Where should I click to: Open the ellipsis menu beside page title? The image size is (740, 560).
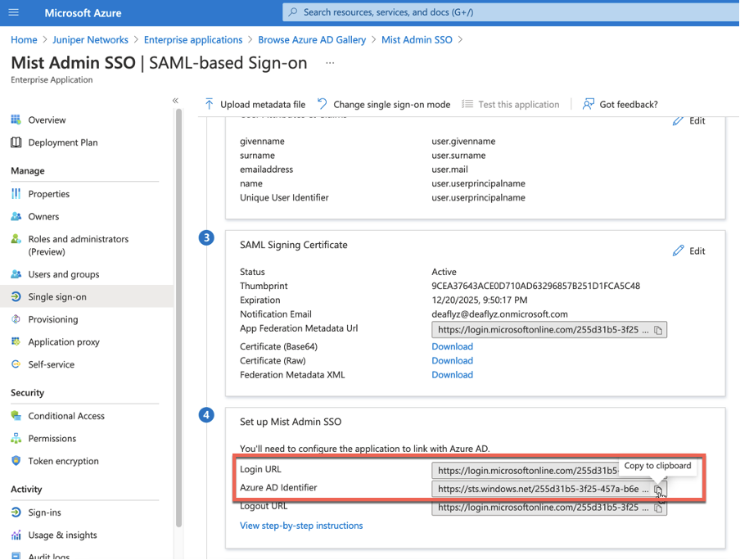coord(330,63)
